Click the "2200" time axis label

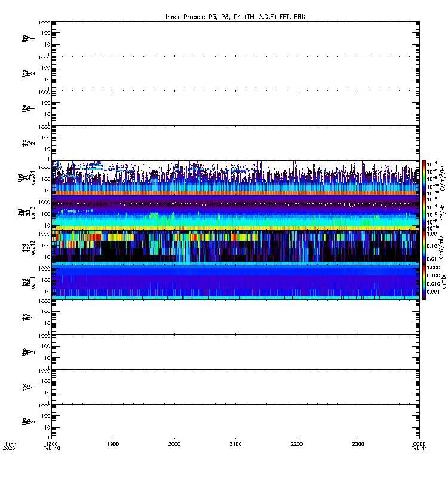click(297, 444)
